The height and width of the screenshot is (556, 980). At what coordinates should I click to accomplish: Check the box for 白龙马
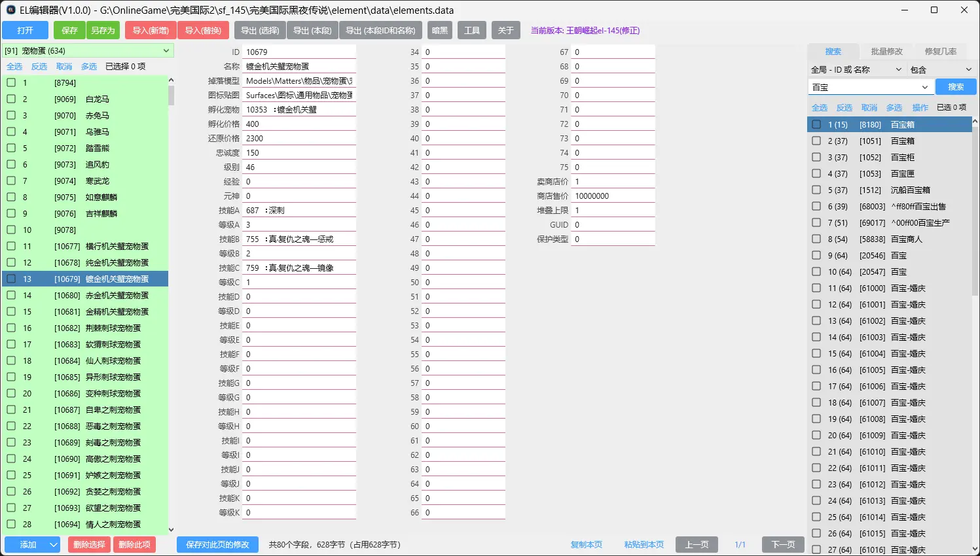11,99
